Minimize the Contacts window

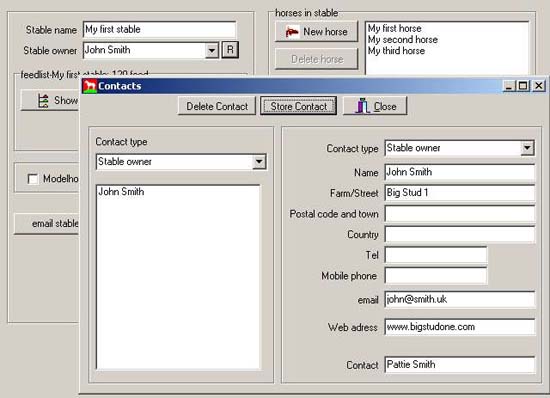[509, 86]
